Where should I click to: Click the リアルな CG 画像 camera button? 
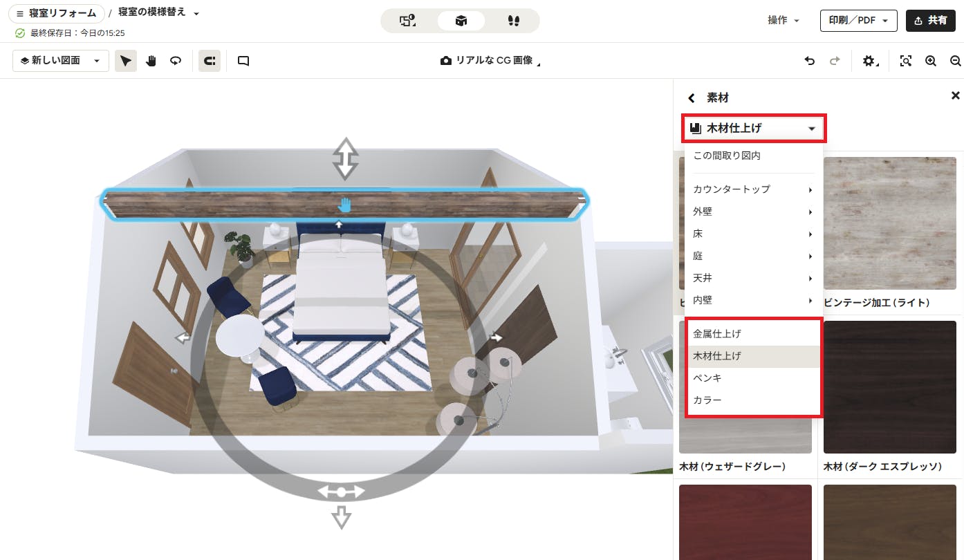click(490, 61)
